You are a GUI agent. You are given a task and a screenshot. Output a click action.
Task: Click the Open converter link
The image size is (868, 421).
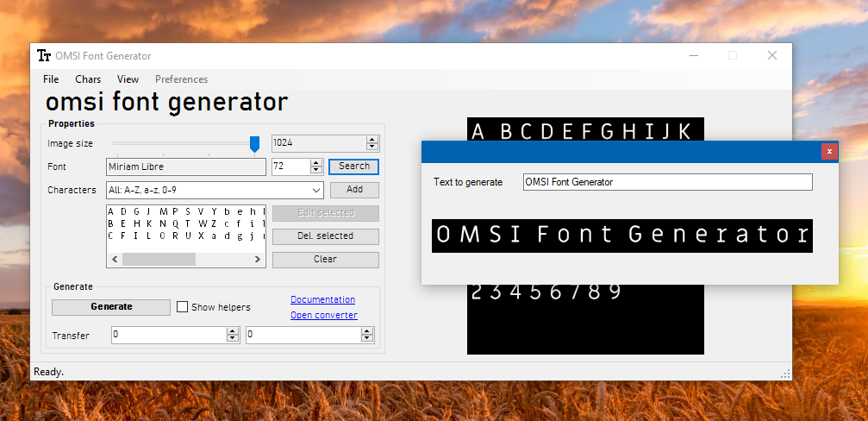(323, 315)
